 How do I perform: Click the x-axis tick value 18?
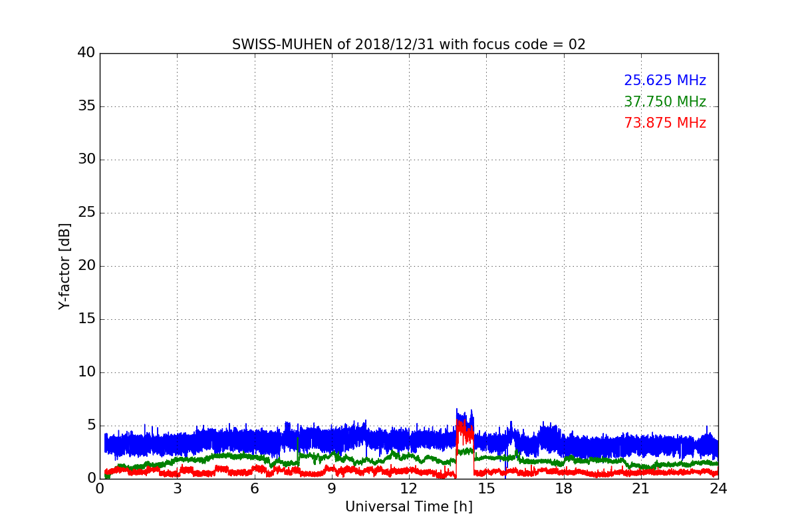click(x=564, y=489)
